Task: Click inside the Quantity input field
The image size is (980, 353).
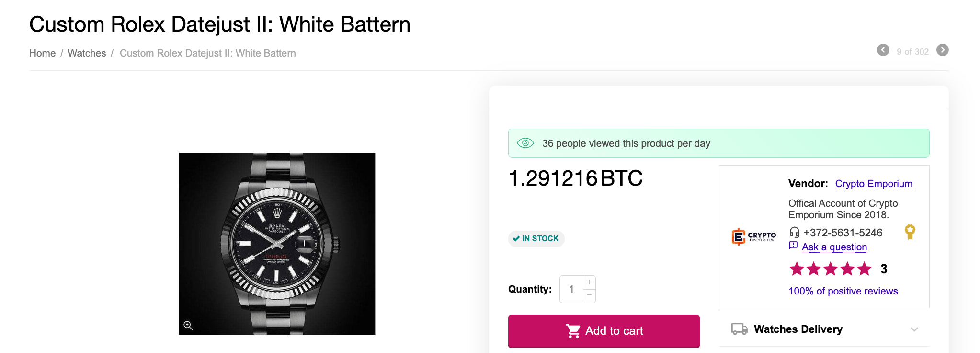Action: (571, 289)
